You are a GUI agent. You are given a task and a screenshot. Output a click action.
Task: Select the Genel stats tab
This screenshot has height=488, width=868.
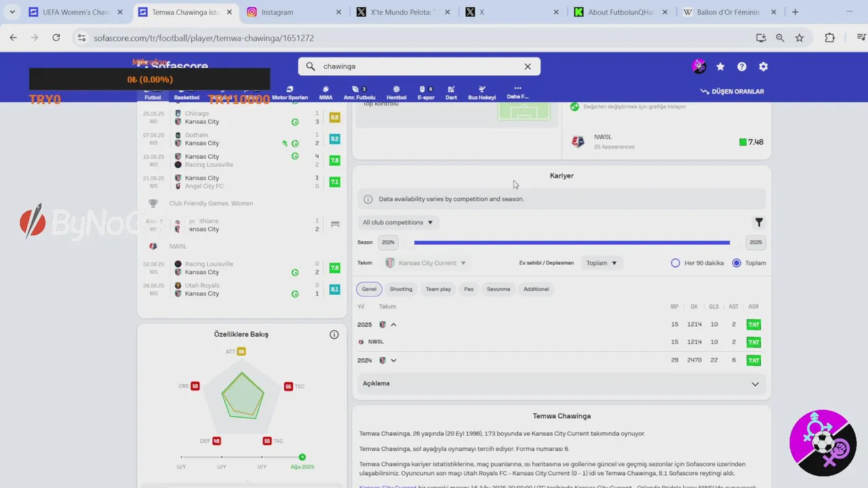[x=369, y=289]
